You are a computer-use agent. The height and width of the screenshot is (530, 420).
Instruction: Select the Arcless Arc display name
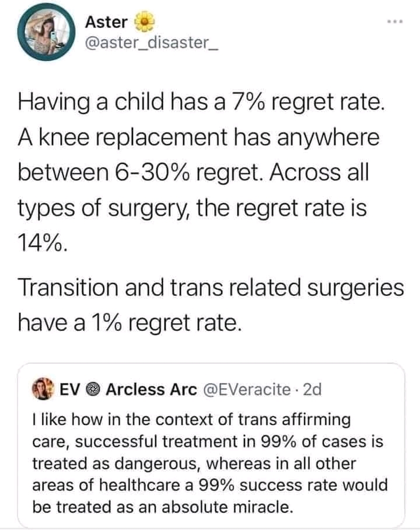[152, 390]
